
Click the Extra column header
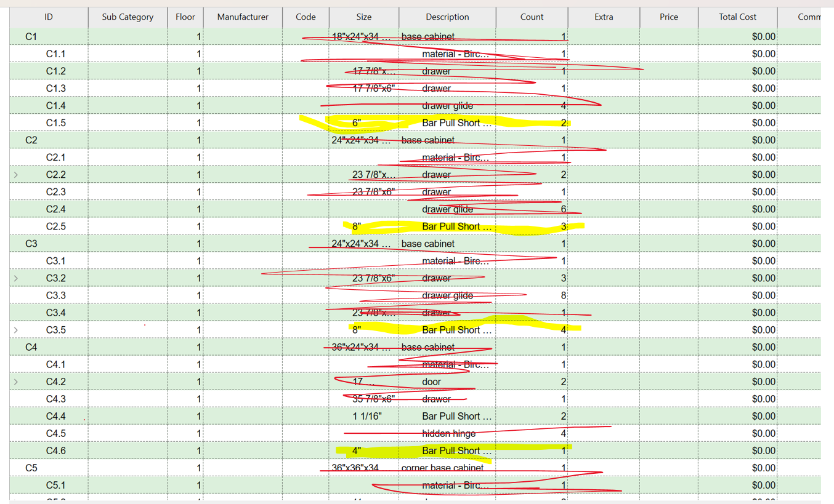click(x=604, y=17)
